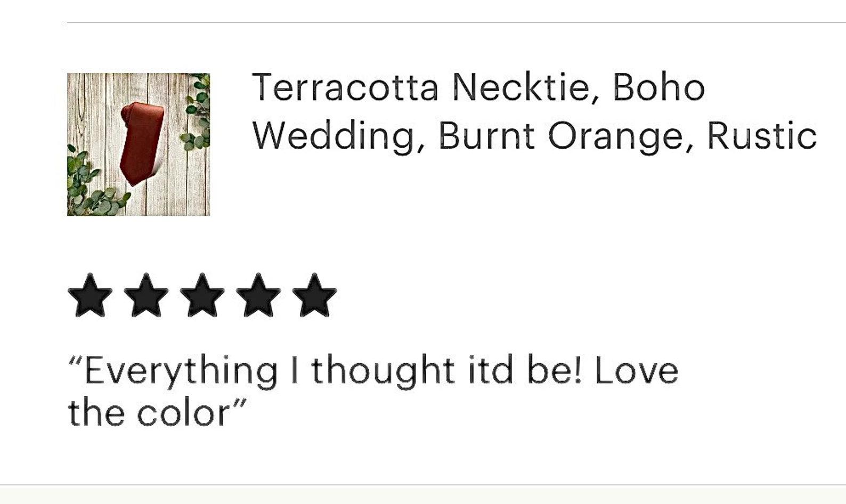Screen dimensions: 846x504
Task: Click the word "Love" in the review
Action: pos(636,371)
